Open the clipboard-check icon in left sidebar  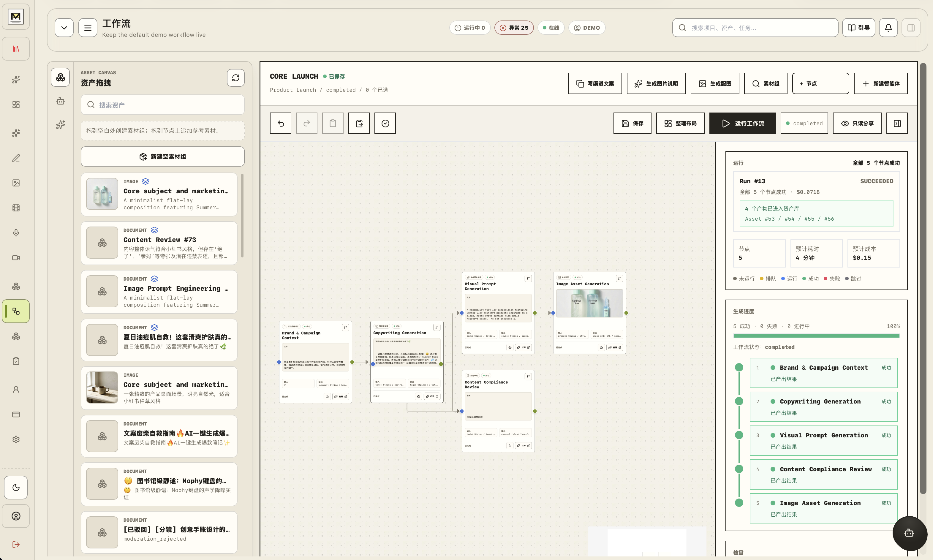pyautogui.click(x=16, y=361)
